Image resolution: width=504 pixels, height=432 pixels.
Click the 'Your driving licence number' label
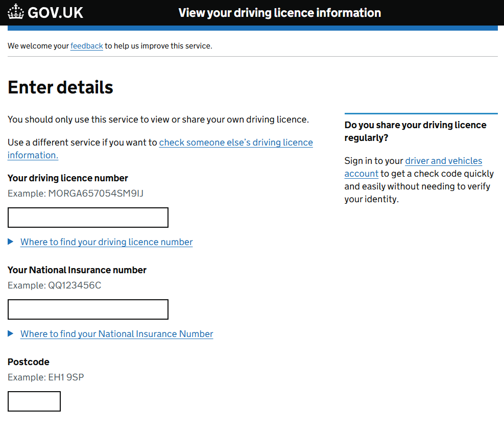click(68, 178)
